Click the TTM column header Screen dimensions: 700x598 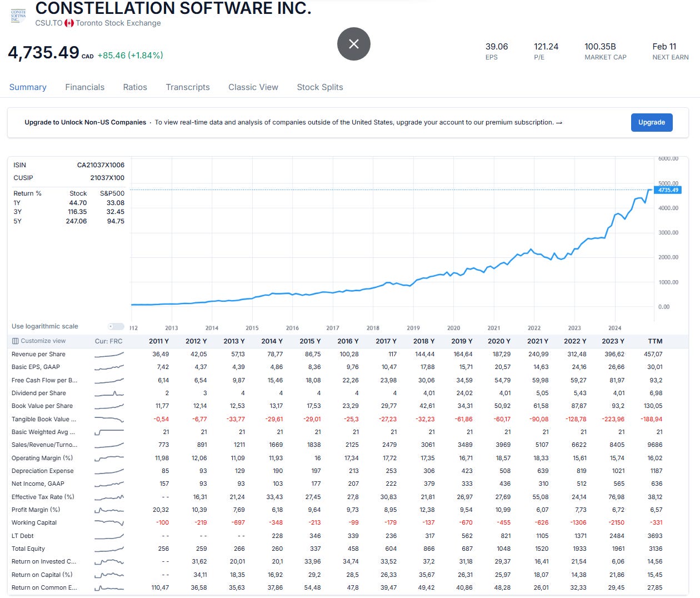point(655,341)
